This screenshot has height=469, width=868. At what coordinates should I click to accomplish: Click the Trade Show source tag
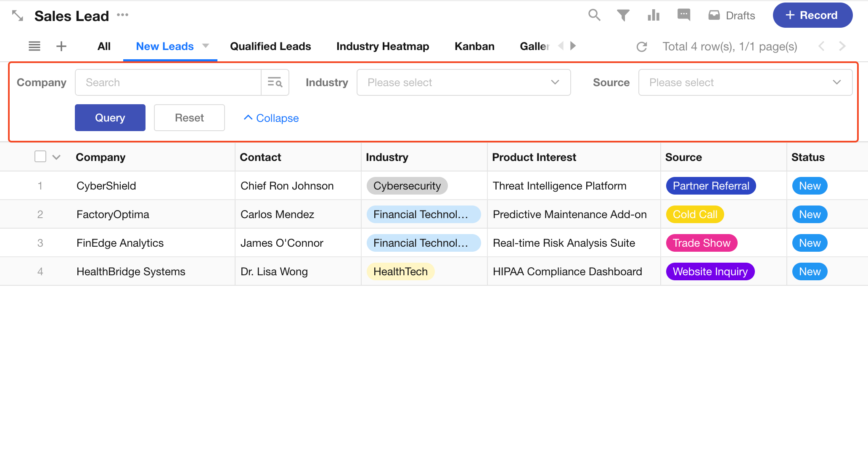701,243
